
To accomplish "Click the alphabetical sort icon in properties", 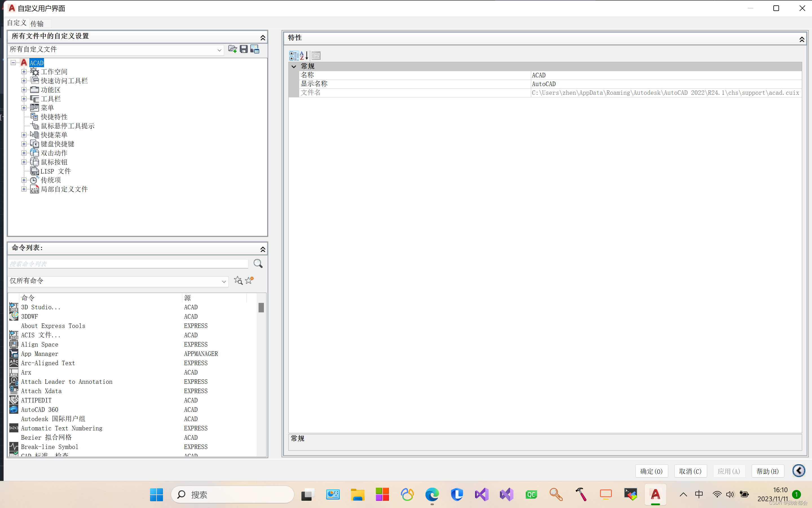I will [304, 55].
